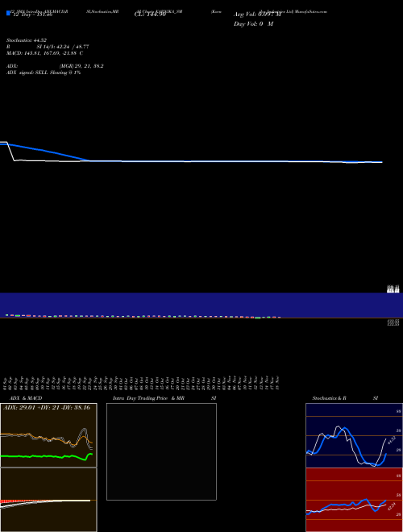The height and width of the screenshot is (532, 403).
Task: Click the "ADX: (MGR) 29, 21, 38.2" line
Action: click(55, 66)
